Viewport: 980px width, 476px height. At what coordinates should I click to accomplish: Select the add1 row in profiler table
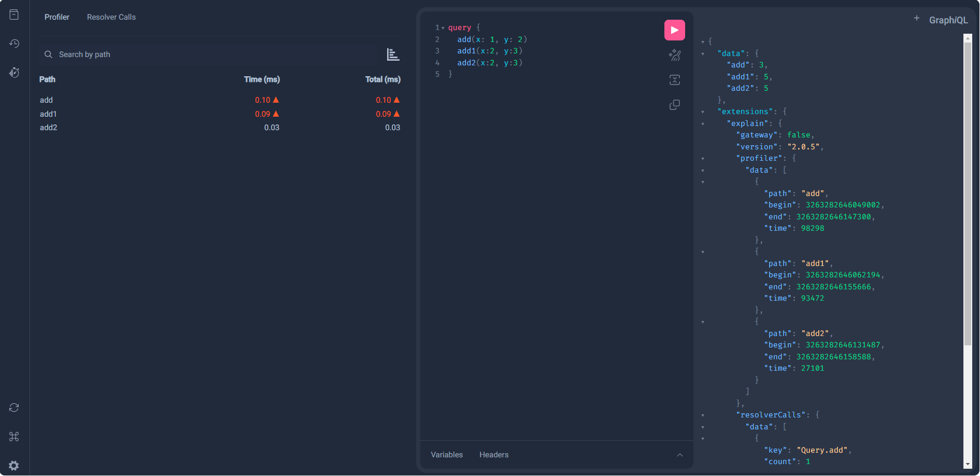point(220,114)
